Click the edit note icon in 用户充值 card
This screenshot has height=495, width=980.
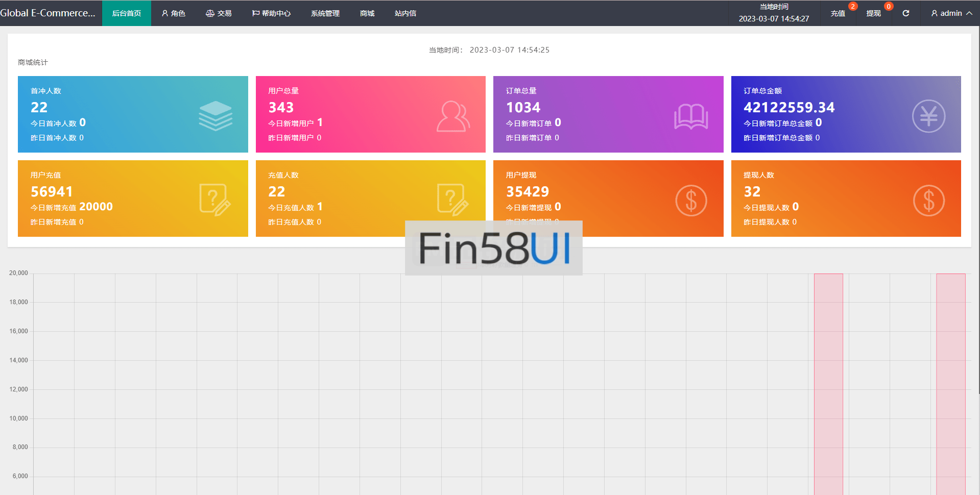pos(215,200)
